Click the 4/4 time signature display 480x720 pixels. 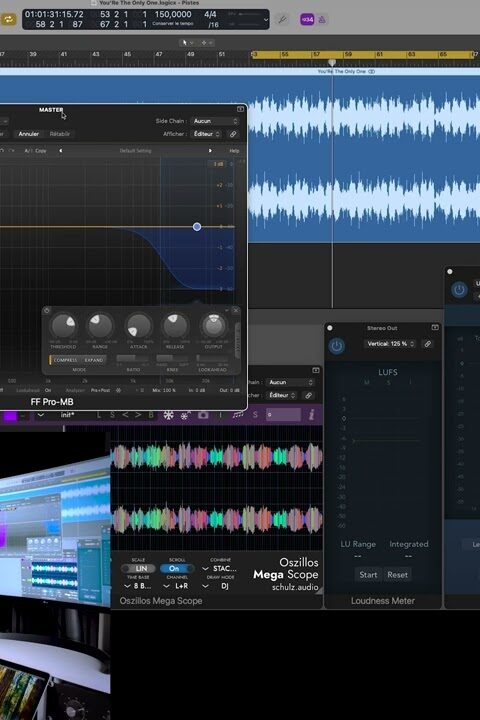point(210,14)
